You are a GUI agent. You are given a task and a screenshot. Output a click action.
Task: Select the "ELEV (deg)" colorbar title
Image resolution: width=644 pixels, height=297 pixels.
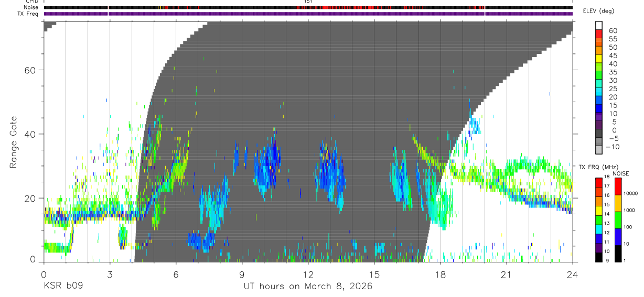[x=598, y=11]
